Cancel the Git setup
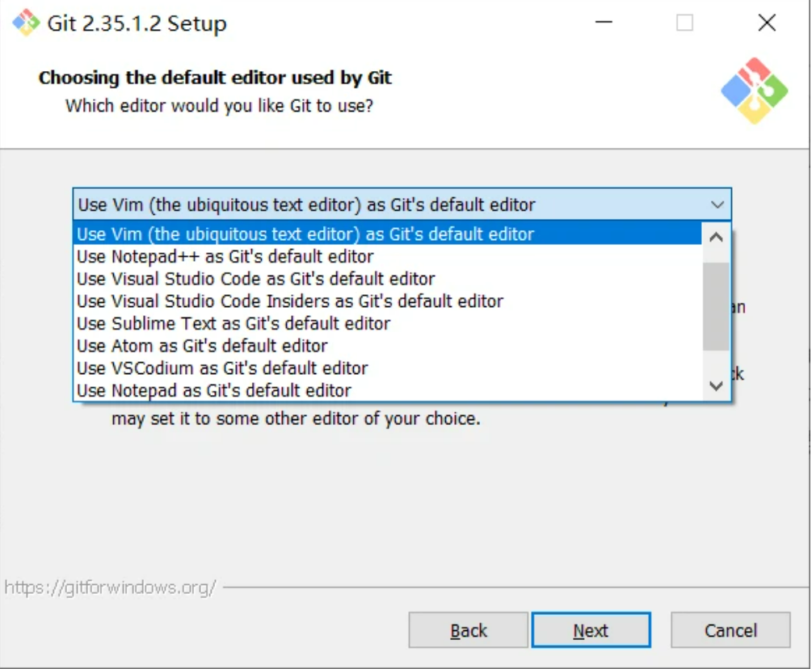The width and height of the screenshot is (812, 669). (730, 630)
